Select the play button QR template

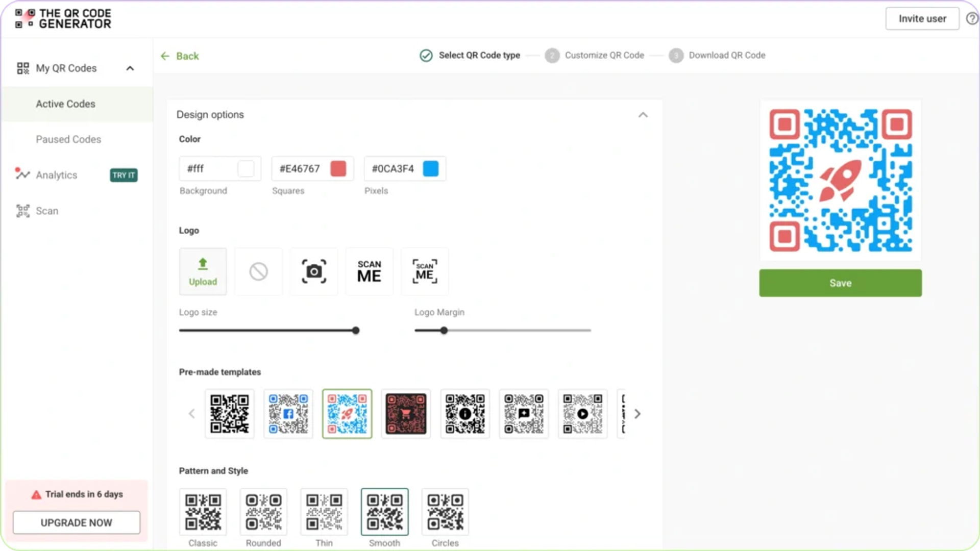(x=583, y=414)
